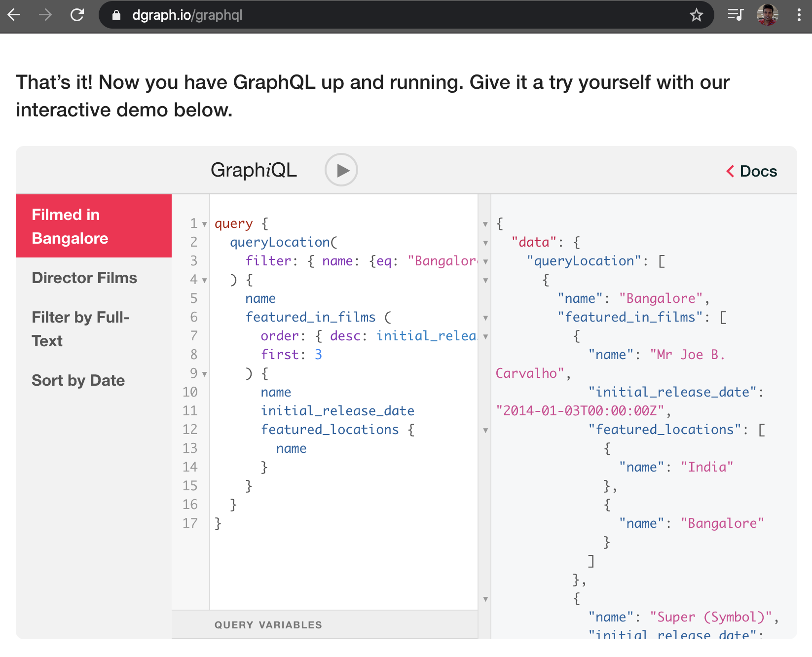The image size is (812, 657).
Task: Click "order:" on editor line 7
Action: point(283,336)
